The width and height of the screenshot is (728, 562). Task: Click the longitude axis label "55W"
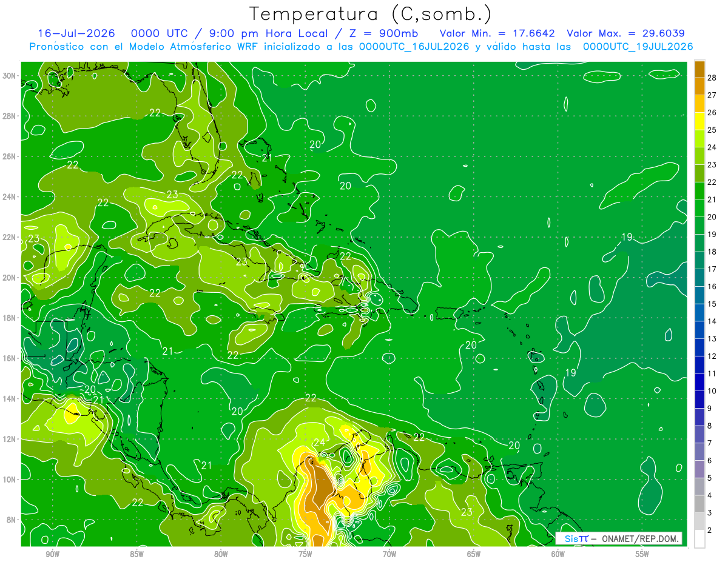[642, 554]
